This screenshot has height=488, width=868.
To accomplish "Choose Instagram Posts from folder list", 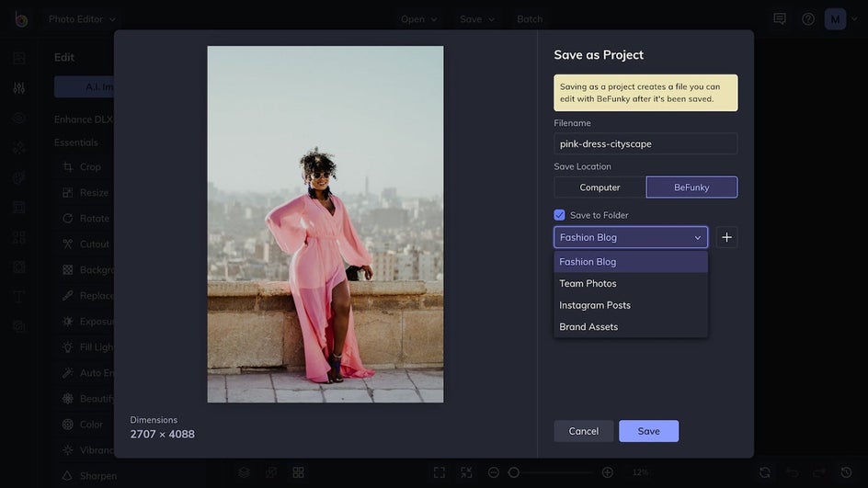I will click(x=595, y=305).
